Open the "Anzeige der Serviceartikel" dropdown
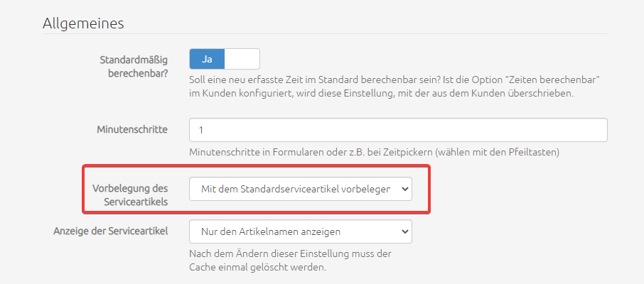The image size is (644, 284). click(x=300, y=231)
